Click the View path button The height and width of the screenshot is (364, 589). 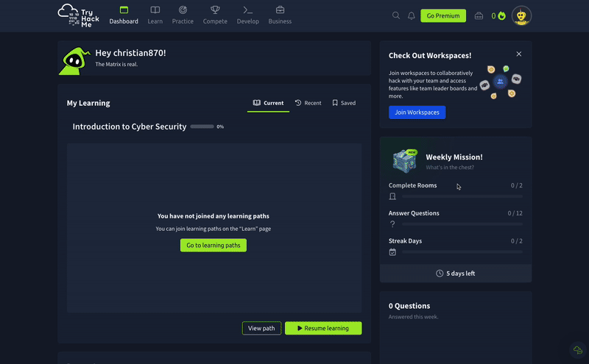click(x=261, y=329)
